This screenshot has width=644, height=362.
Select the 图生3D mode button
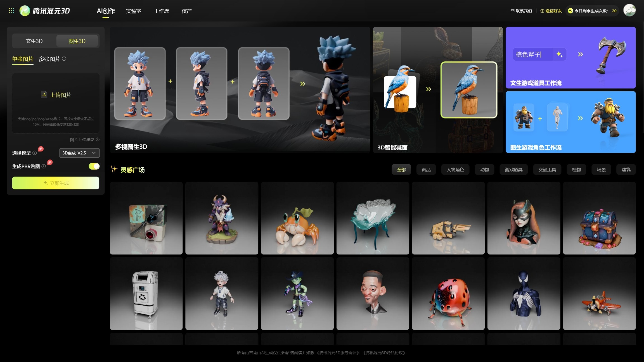(77, 41)
